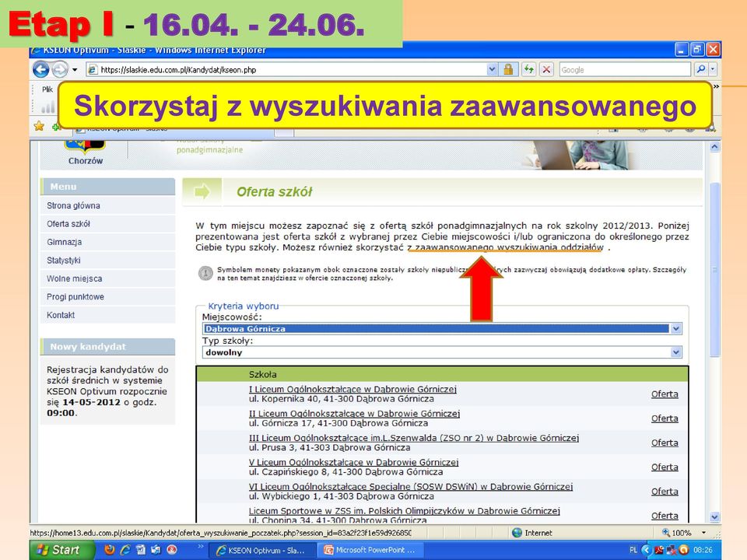The height and width of the screenshot is (560, 747).
Task: Open V Liceum Ogólnokształcące w Dąbrowie Górniczej
Action: point(353,462)
